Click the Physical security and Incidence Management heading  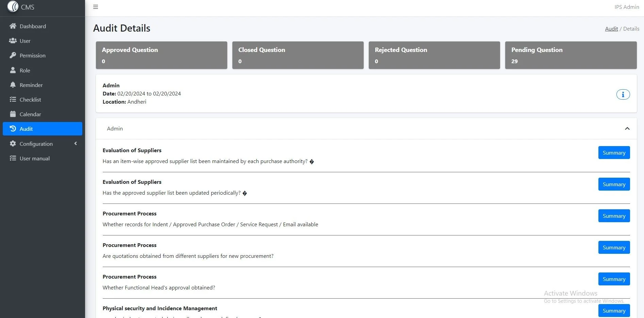(160, 308)
